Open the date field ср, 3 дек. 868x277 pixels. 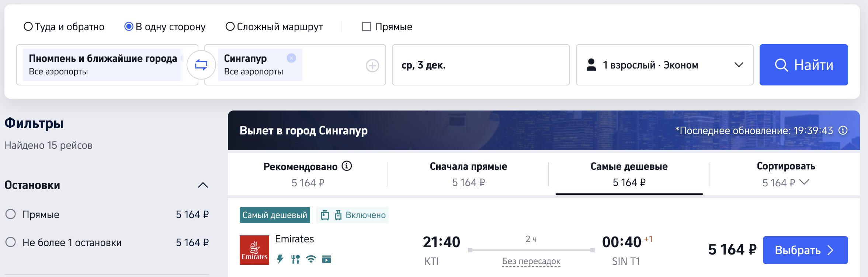[480, 65]
